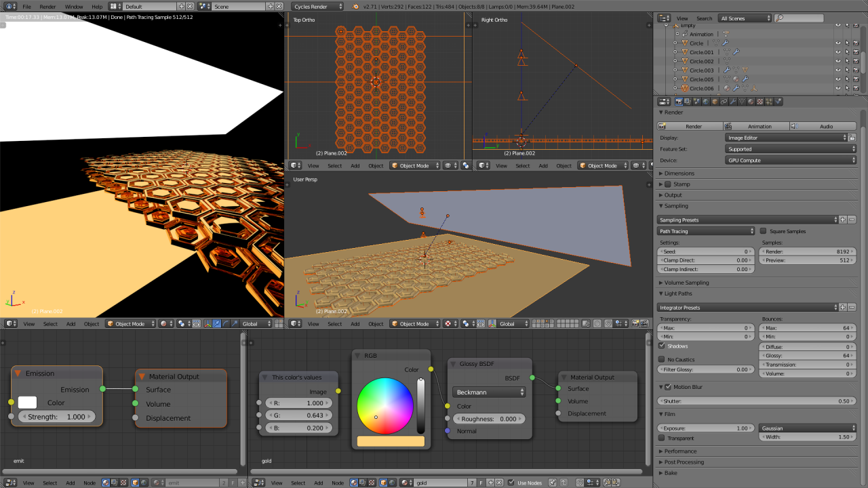Open the World properties tab icon

706,102
